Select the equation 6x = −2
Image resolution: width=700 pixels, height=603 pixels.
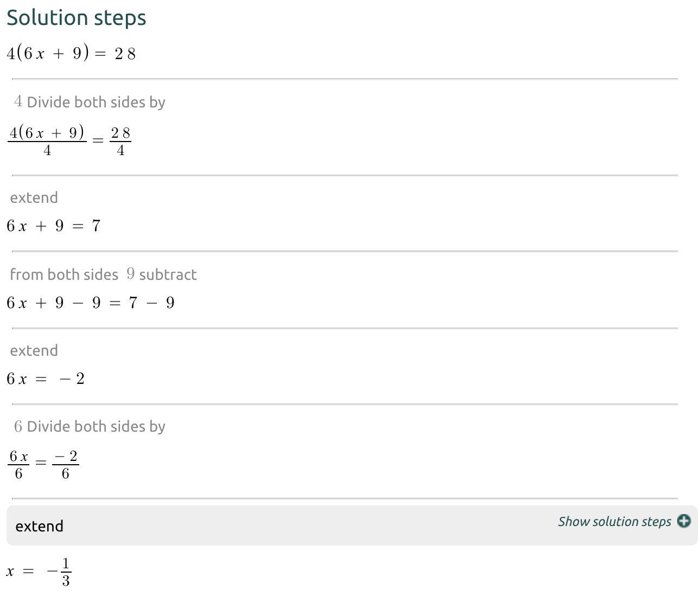pos(46,379)
